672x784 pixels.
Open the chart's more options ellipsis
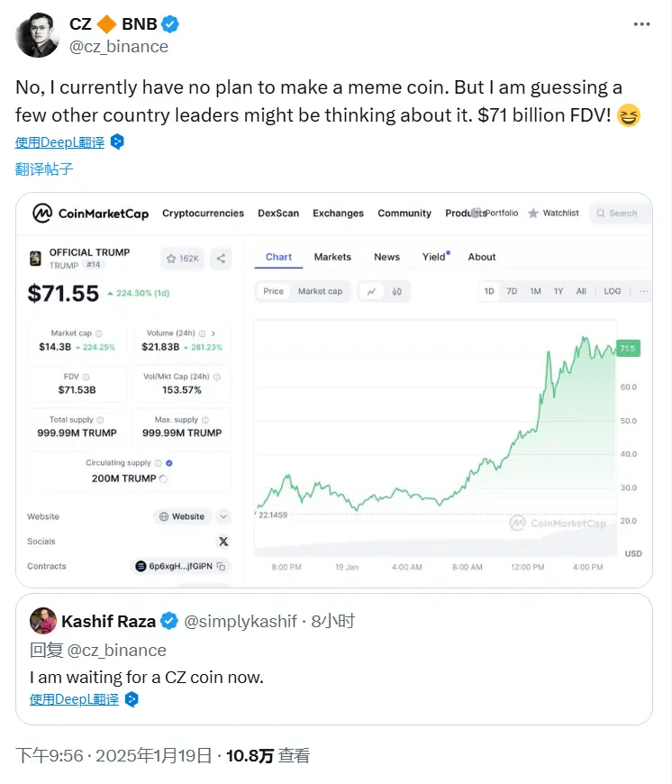[642, 291]
